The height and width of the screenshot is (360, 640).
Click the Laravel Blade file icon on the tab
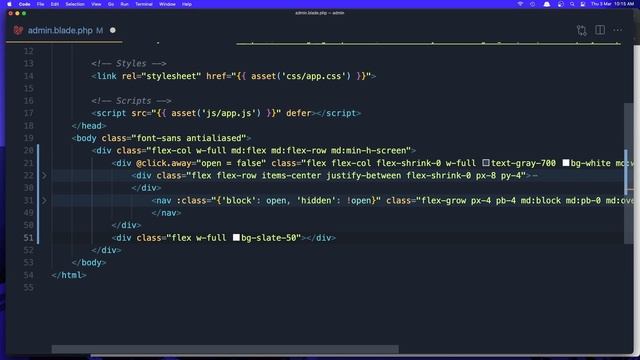(18, 30)
